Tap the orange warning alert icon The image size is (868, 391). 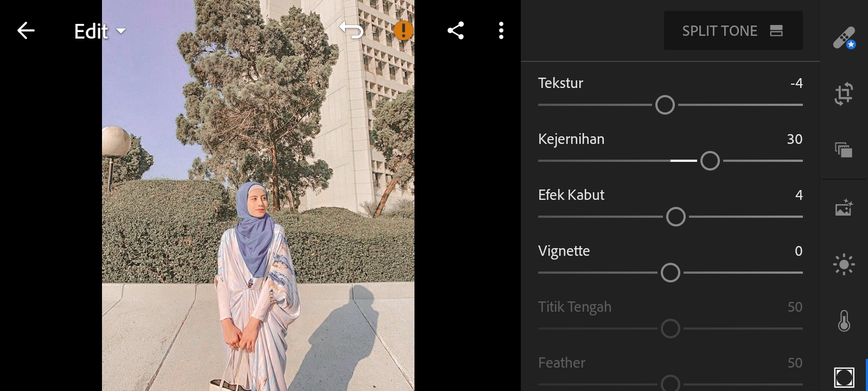[403, 30]
